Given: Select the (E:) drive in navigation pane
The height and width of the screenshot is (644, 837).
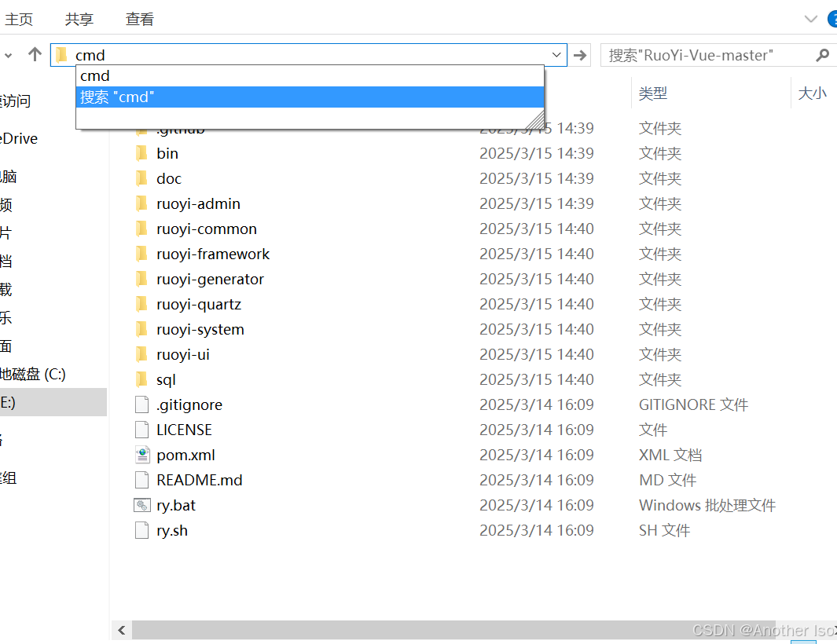Looking at the screenshot, I should point(53,402).
